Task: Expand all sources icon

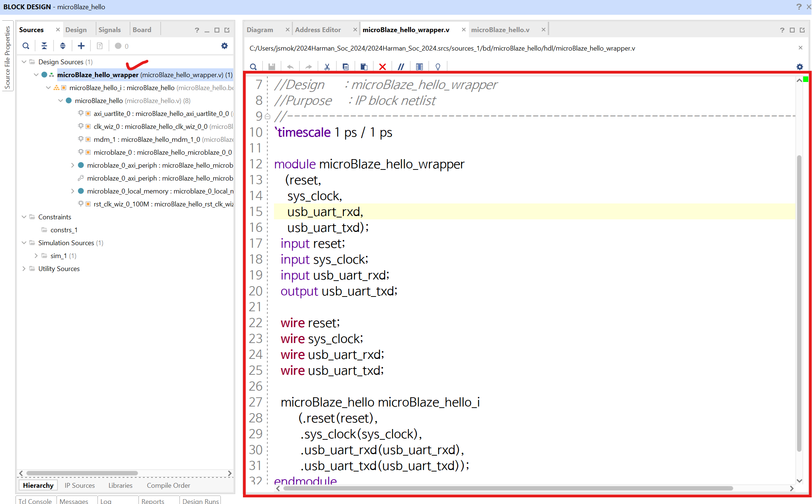Action: tap(63, 46)
